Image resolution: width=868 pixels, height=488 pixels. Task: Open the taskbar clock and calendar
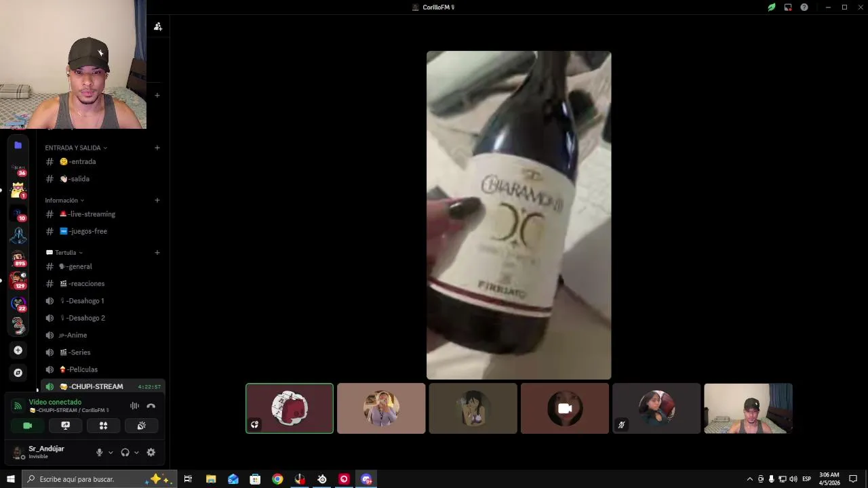(x=829, y=479)
